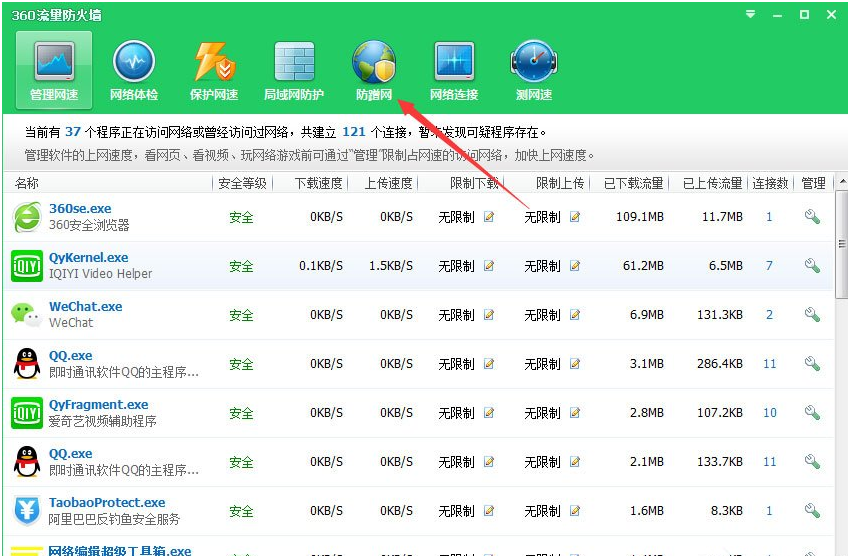Edit download limit for 360se.exe
This screenshot has height=556, width=848.
489,217
